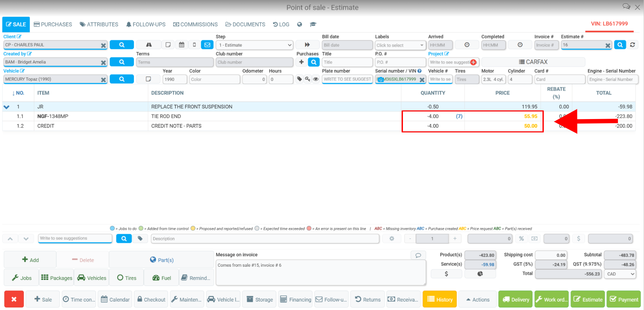Open binoculars search next to Client field

(149, 45)
